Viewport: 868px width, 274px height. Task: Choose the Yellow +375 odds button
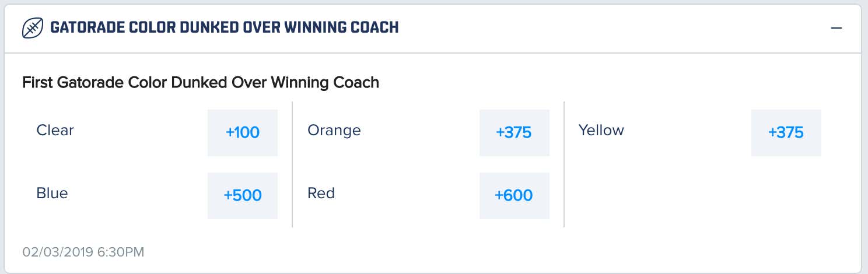tap(786, 132)
